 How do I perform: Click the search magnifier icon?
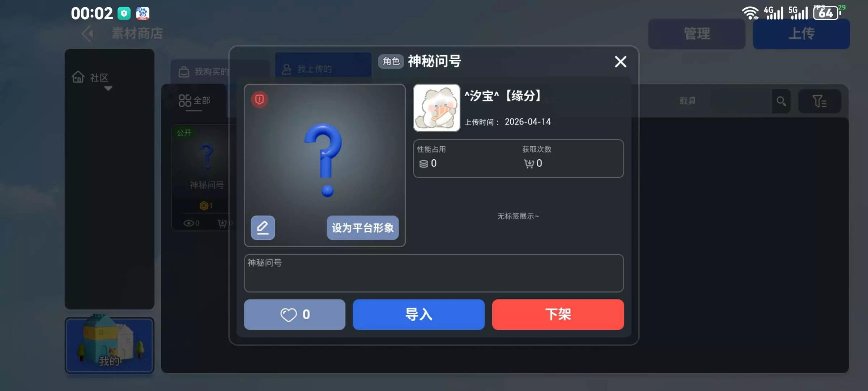pyautogui.click(x=781, y=101)
